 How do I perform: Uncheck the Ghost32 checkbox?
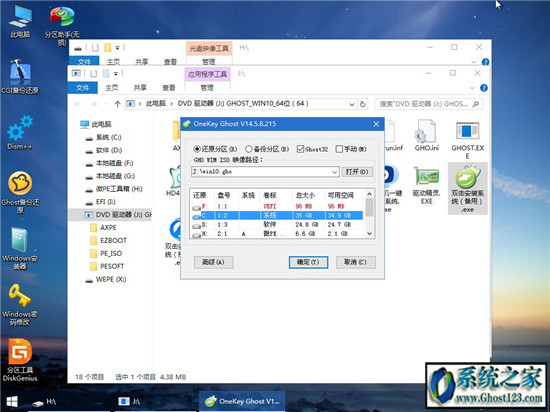(x=312, y=149)
